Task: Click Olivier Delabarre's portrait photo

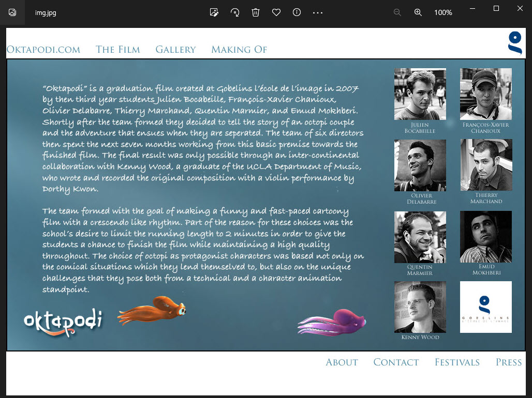Action: pyautogui.click(x=420, y=165)
